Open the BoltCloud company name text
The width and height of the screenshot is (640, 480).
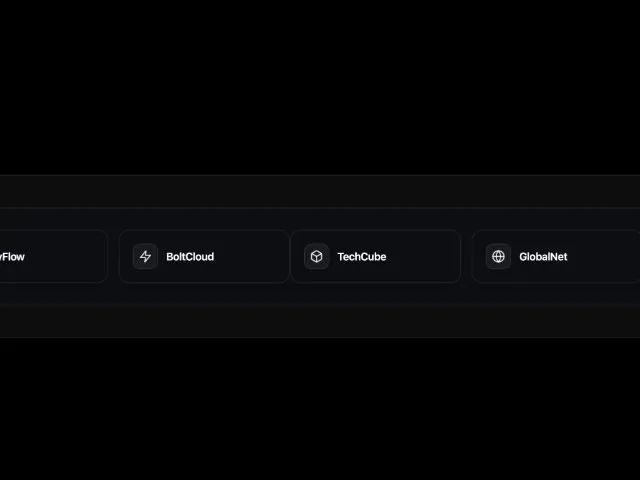coord(190,257)
